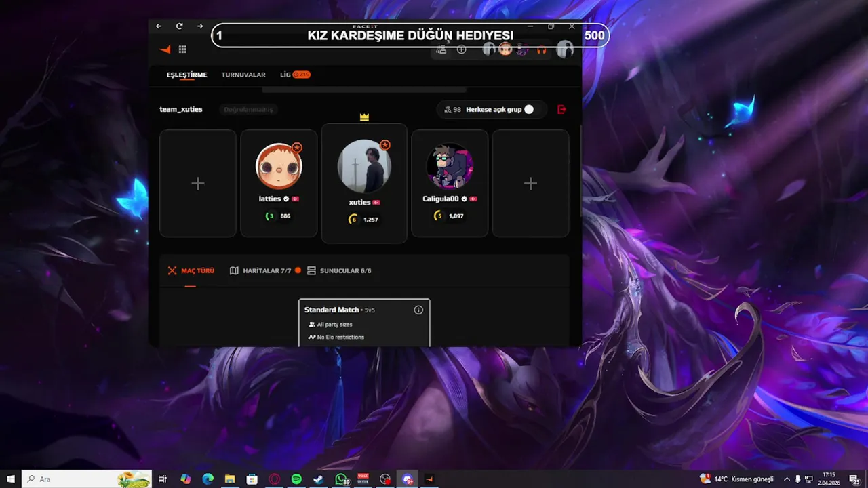Open the weather widget 14°C Kısmen güneşli
This screenshot has height=488, width=868.
pyautogui.click(x=736, y=479)
